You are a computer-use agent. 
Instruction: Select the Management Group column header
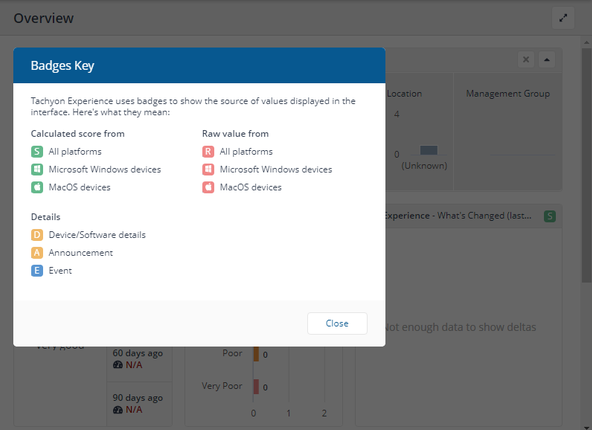(508, 94)
